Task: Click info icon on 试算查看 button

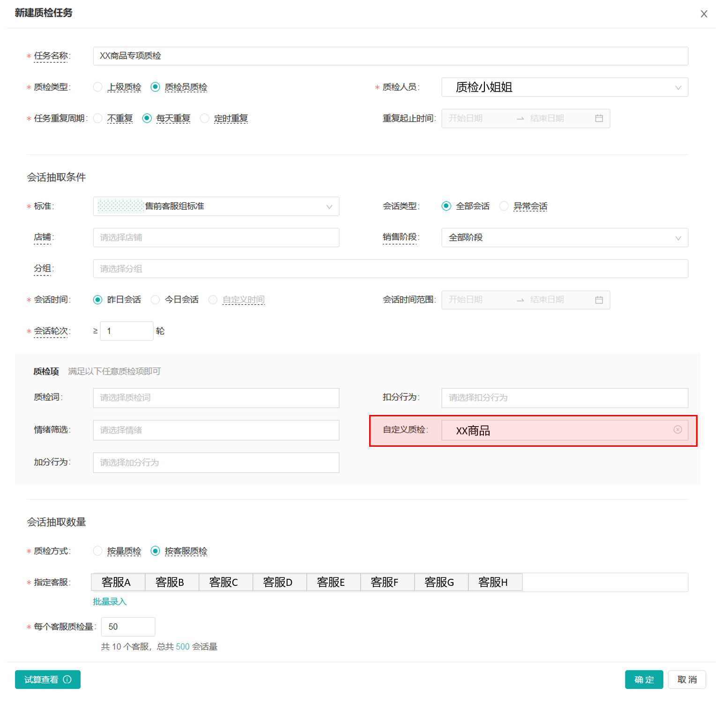Action: coord(67,680)
